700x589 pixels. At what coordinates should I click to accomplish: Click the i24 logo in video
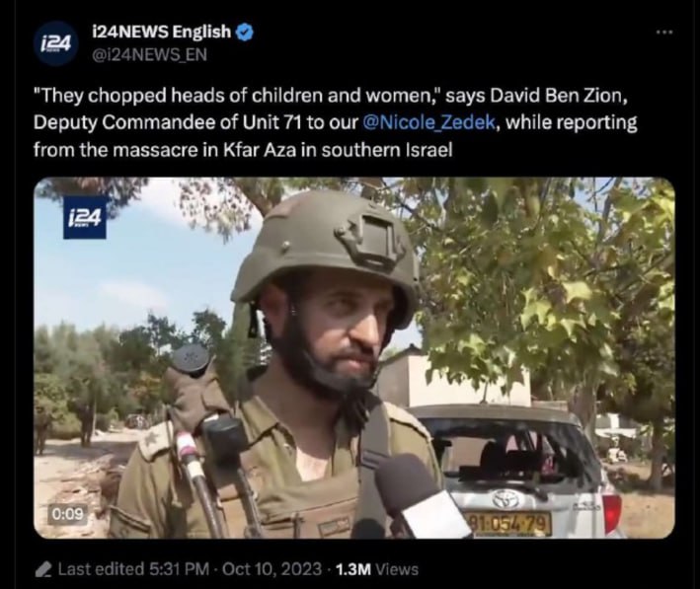click(85, 218)
